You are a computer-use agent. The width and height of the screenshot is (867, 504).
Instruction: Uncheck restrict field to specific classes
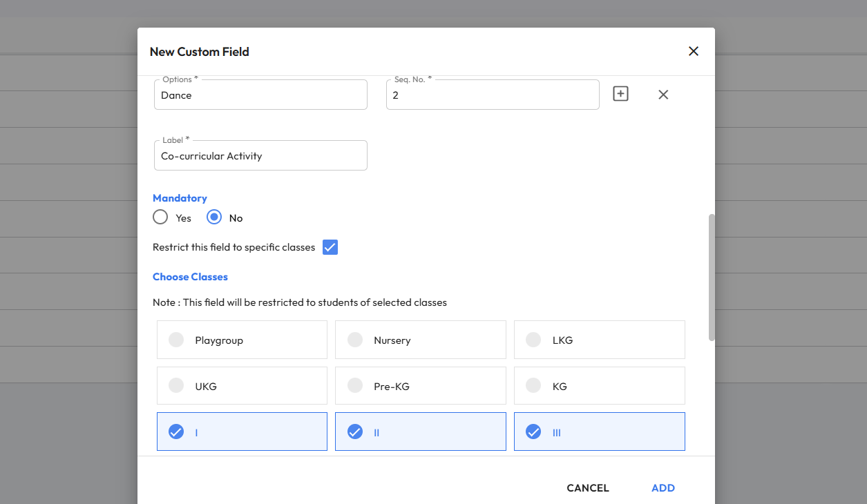pos(330,247)
